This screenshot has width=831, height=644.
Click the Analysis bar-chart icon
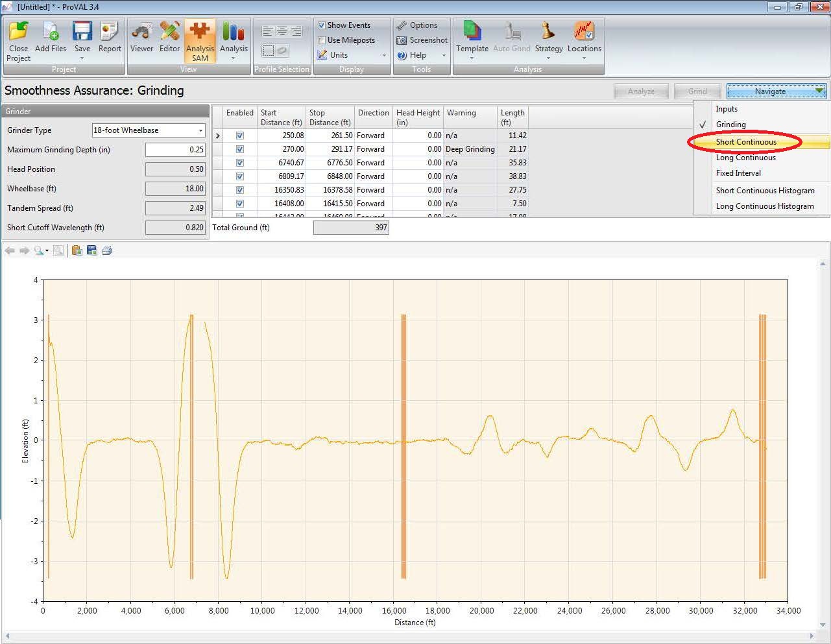(234, 32)
